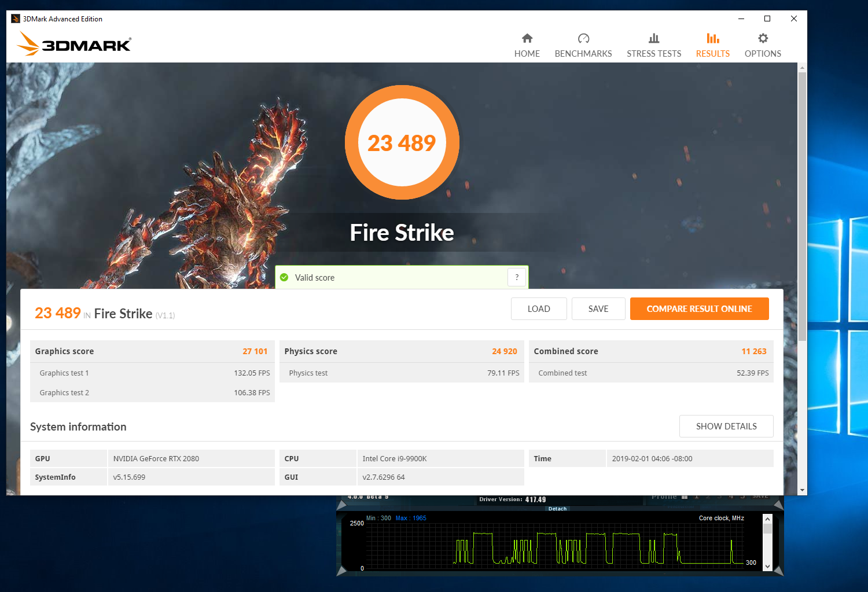Open the BENCHMARKS section
The width and height of the screenshot is (868, 592).
(x=583, y=46)
